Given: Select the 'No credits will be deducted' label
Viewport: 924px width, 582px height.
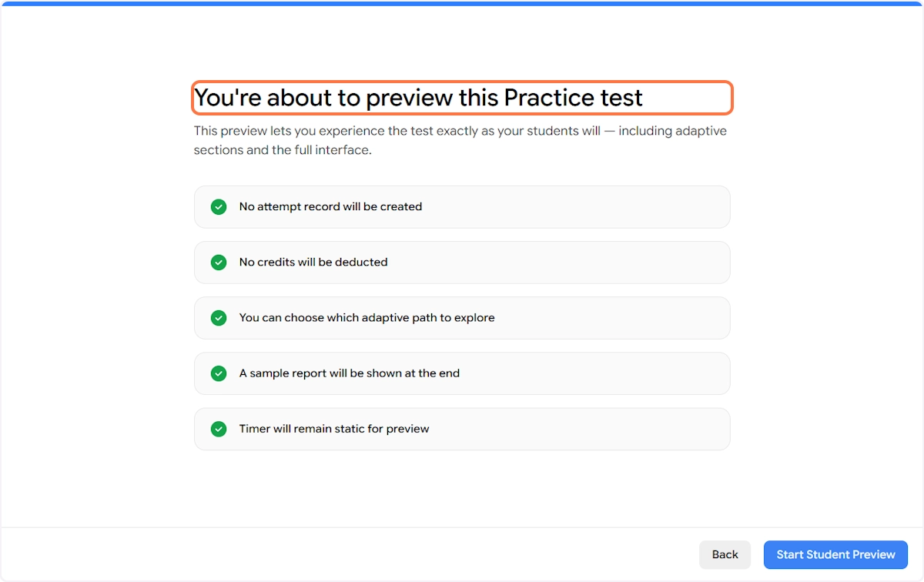Looking at the screenshot, I should tap(313, 262).
